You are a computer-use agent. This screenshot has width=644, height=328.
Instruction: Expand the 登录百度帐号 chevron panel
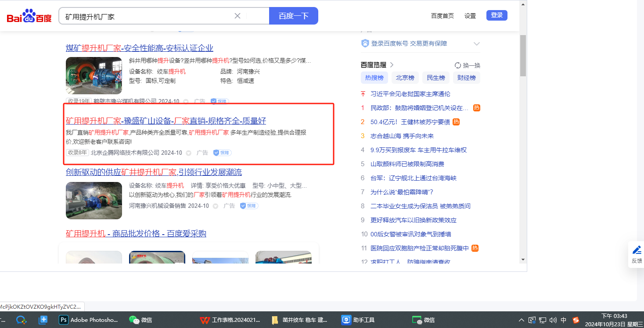(x=477, y=44)
